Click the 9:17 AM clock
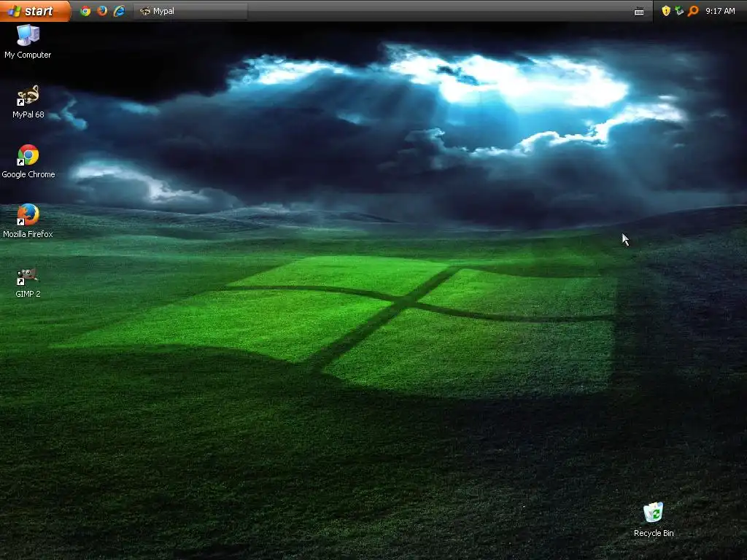747x560 pixels. click(x=720, y=11)
